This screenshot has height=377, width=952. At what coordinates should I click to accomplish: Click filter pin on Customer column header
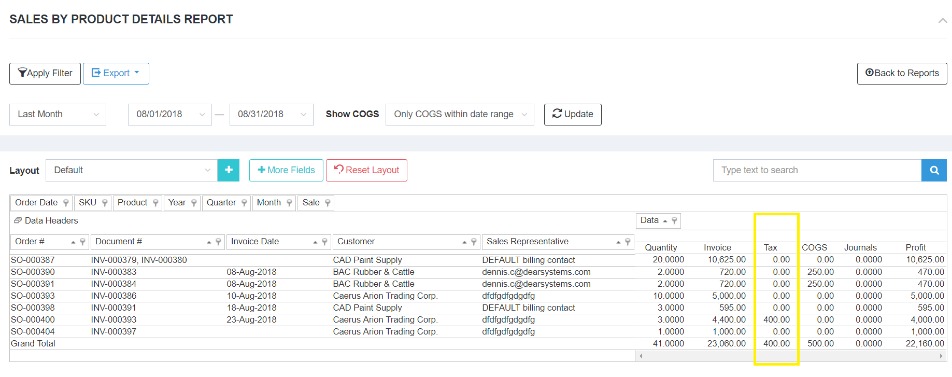pyautogui.click(x=474, y=242)
